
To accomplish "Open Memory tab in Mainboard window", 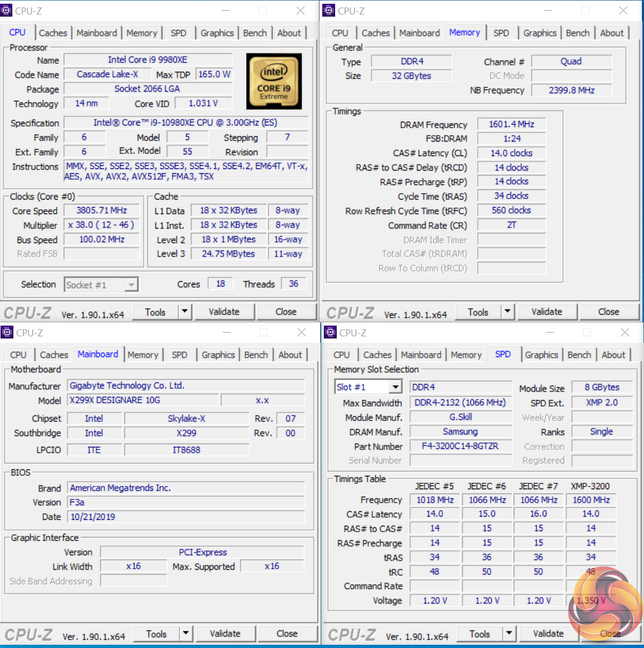I will 143,355.
